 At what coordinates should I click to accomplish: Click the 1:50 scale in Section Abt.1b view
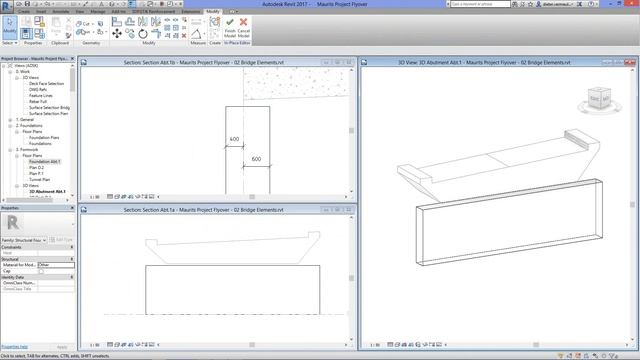tap(94, 197)
